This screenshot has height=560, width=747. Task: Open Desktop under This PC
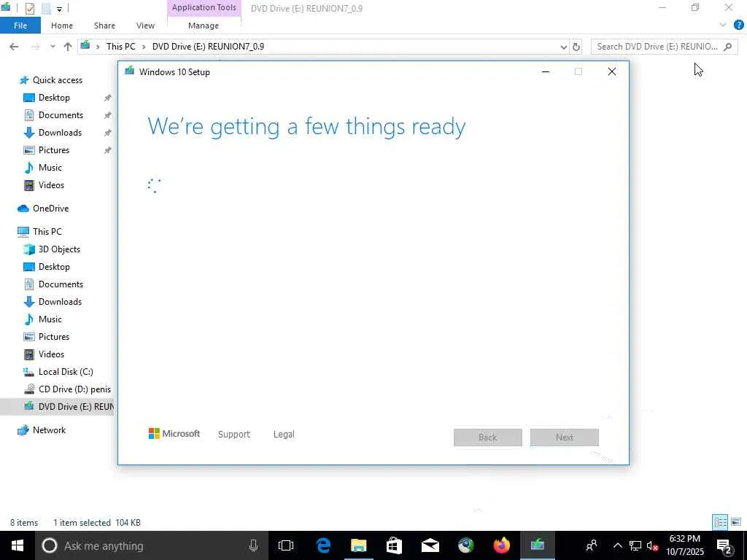click(54, 267)
